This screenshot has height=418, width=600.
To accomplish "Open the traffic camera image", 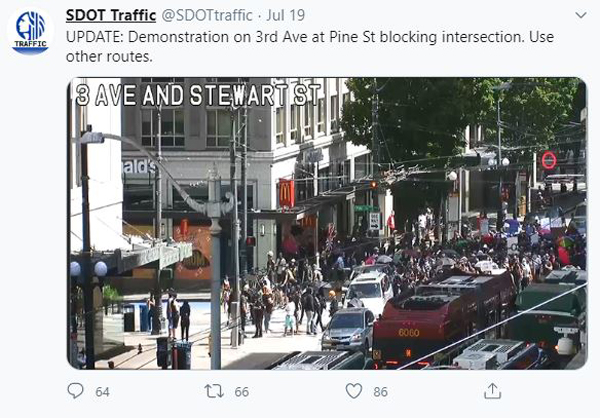I will click(x=327, y=224).
